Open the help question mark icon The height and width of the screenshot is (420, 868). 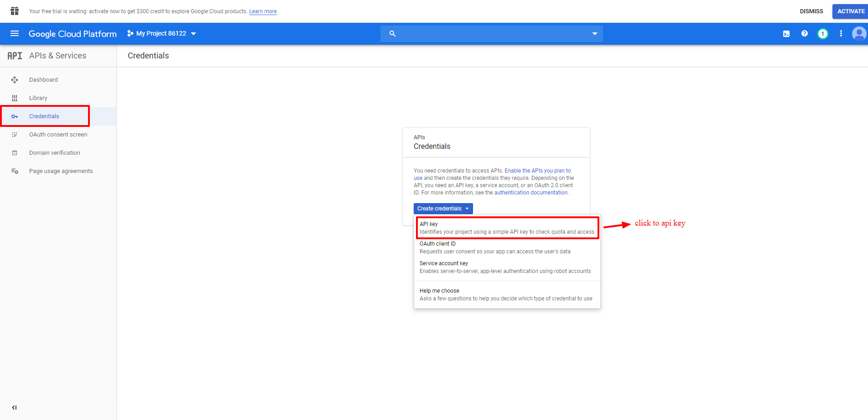pyautogui.click(x=805, y=34)
